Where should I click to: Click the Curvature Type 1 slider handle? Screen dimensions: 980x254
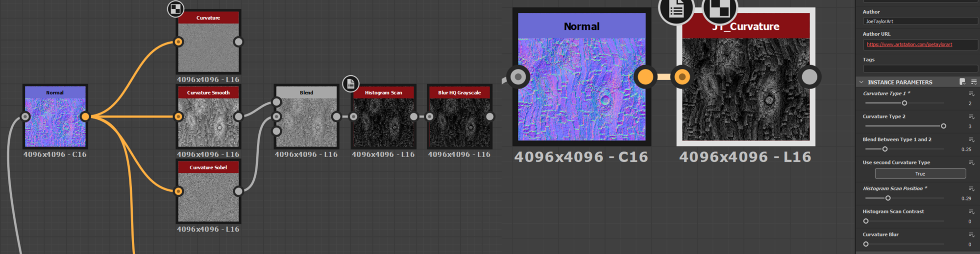coord(905,103)
